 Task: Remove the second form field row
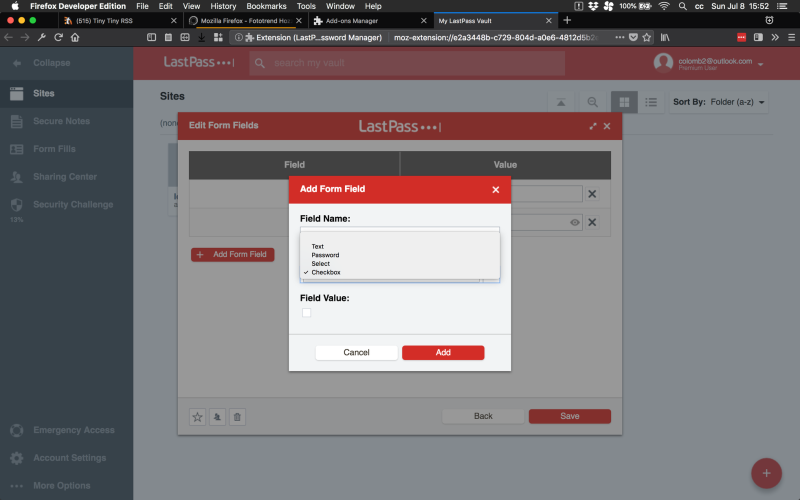pyautogui.click(x=592, y=222)
